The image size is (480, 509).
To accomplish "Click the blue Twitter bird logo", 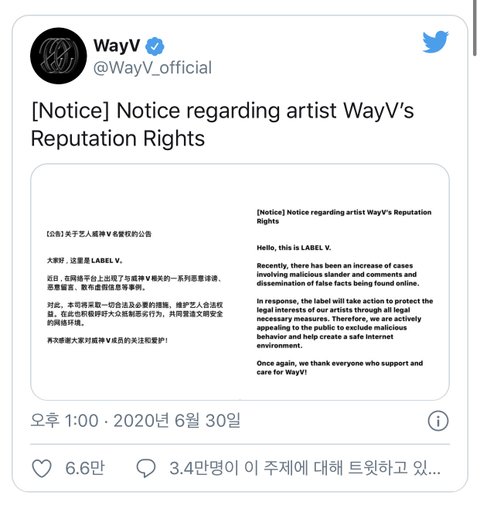I will (x=435, y=41).
